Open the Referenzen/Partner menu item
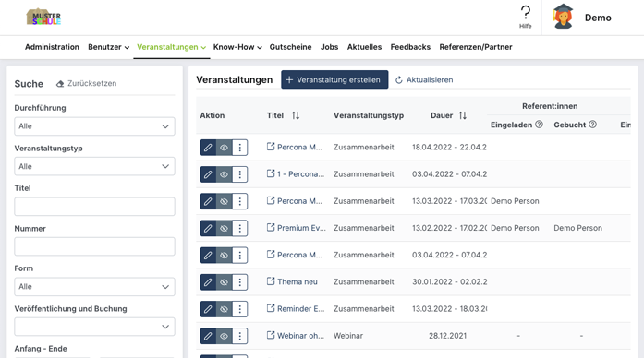 tap(476, 47)
